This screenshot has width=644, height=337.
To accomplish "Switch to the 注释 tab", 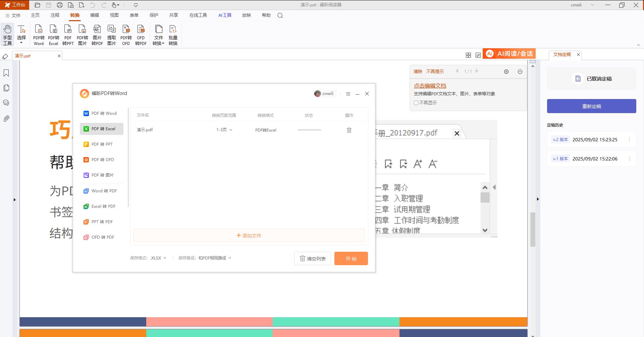I will pos(55,15).
